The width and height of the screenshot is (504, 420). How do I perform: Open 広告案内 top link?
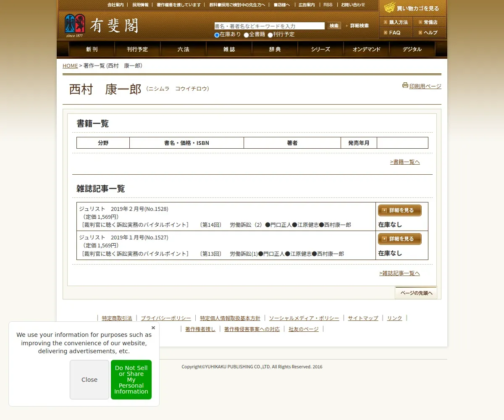click(307, 5)
